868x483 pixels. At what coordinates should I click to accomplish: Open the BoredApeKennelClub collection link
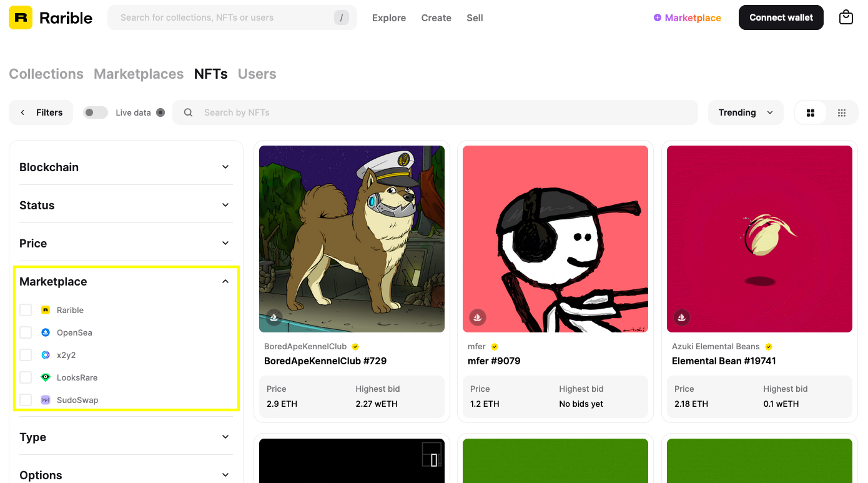click(x=305, y=346)
